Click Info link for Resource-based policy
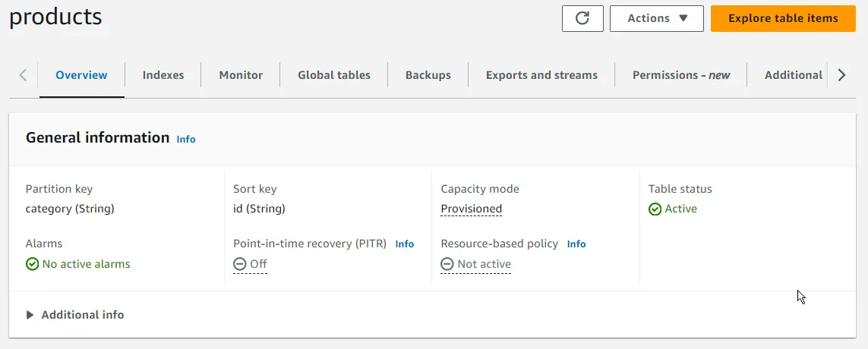868x349 pixels. point(576,244)
